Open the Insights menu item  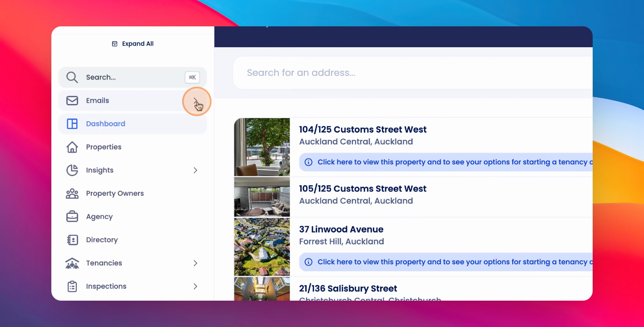point(133,170)
